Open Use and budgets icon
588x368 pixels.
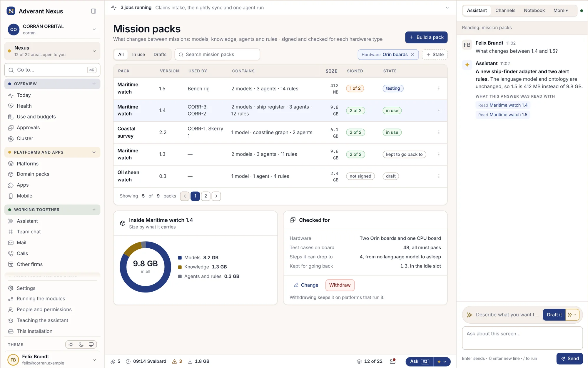click(x=11, y=117)
